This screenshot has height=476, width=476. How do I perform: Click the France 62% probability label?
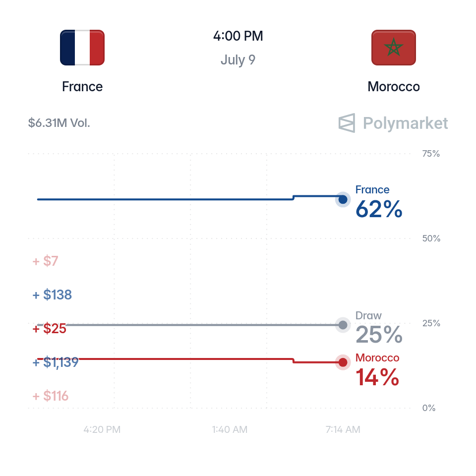tap(379, 202)
